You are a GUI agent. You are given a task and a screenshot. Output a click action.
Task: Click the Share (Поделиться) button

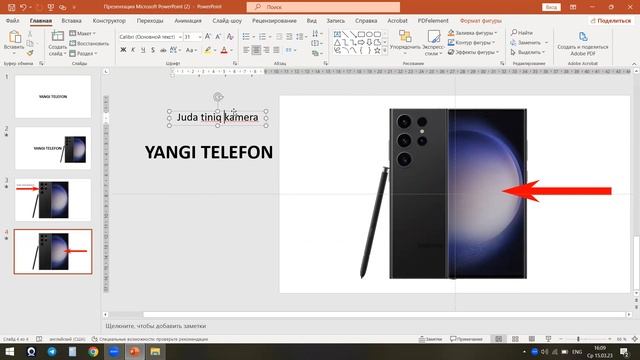tap(611, 20)
